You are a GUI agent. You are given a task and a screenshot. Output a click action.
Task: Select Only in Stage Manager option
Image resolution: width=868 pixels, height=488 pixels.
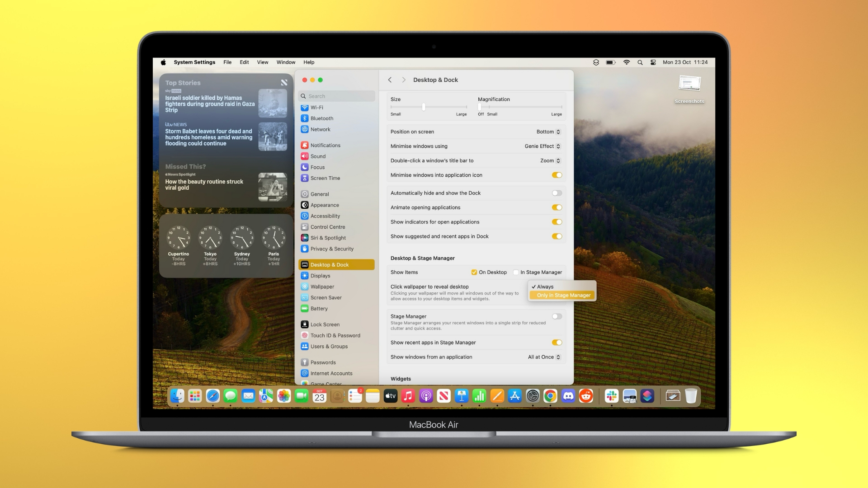tap(562, 295)
